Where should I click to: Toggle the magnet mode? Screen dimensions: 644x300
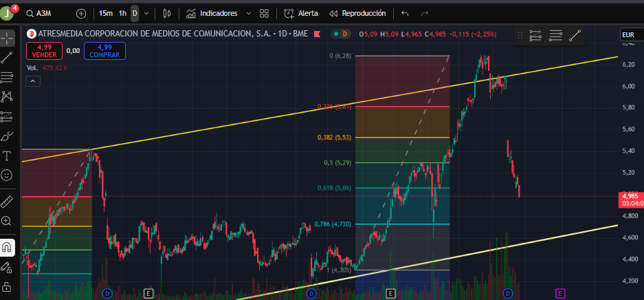tap(7, 248)
